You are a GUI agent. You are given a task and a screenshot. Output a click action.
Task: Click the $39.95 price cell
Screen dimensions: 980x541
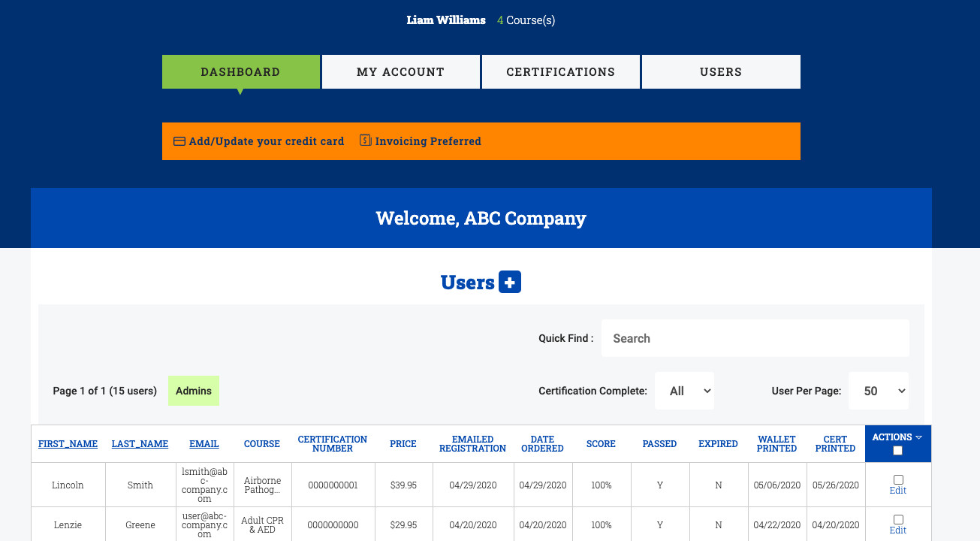pyautogui.click(x=403, y=485)
